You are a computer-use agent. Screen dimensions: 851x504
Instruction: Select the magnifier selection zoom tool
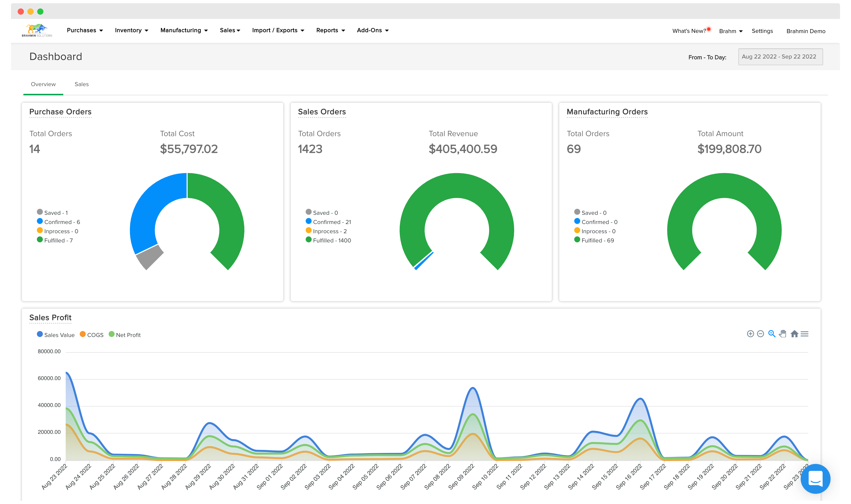click(772, 334)
